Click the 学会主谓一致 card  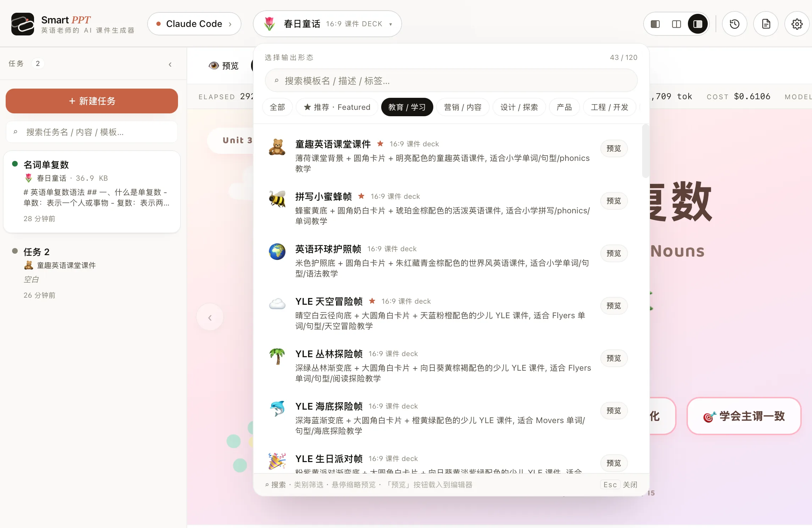744,416
